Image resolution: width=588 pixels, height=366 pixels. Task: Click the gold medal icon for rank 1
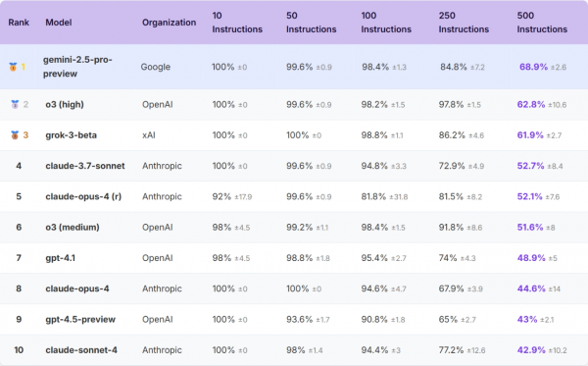(13, 67)
